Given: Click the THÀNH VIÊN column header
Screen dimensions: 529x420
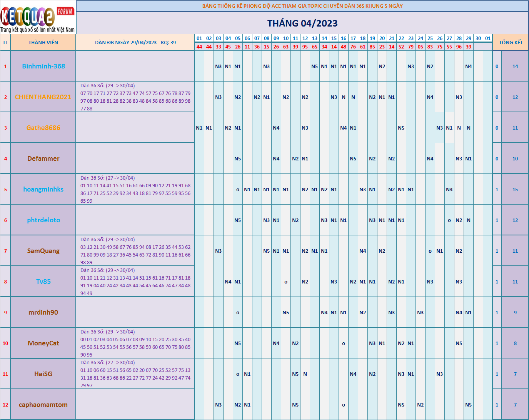Looking at the screenshot, I should (43, 43).
